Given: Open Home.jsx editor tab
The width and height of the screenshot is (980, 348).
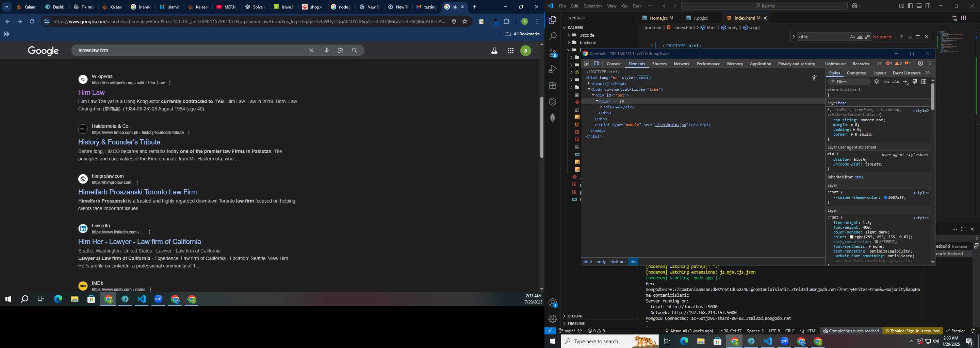Looking at the screenshot, I should (x=658, y=18).
